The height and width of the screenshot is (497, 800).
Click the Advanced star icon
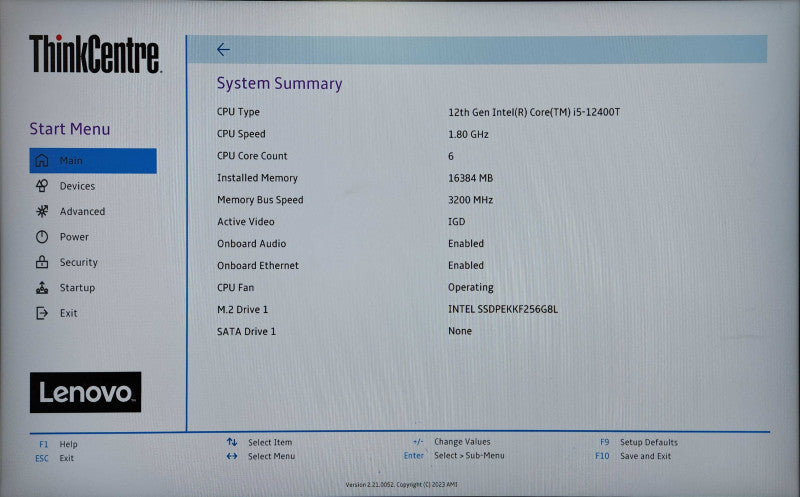click(42, 211)
